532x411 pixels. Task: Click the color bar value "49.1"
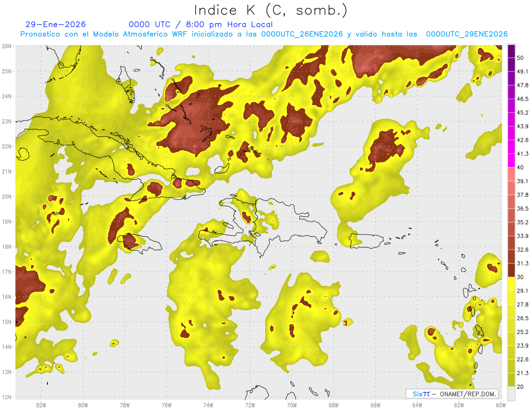coord(523,72)
